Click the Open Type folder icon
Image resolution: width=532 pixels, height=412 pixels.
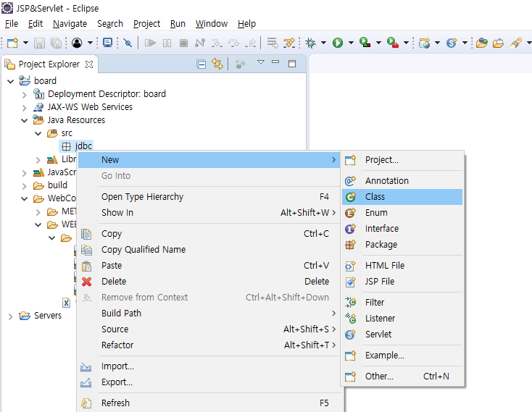click(x=481, y=43)
